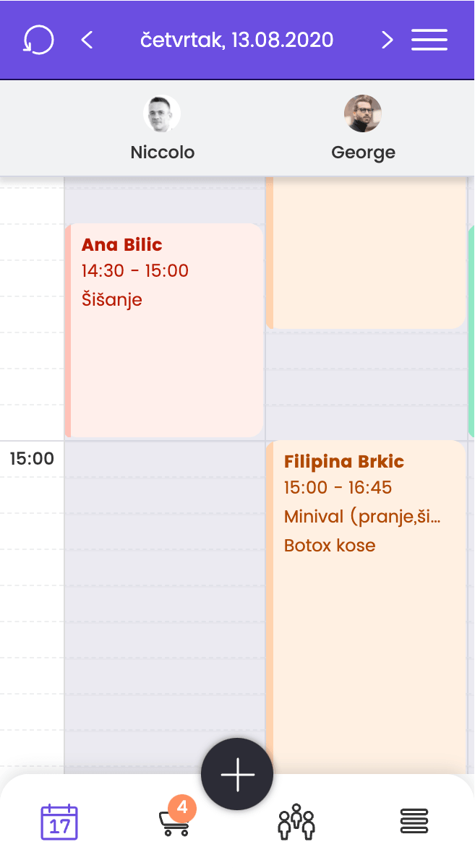Screen dimensions: 475x868
Task: Click the refresh icon in header
Action: point(38,40)
